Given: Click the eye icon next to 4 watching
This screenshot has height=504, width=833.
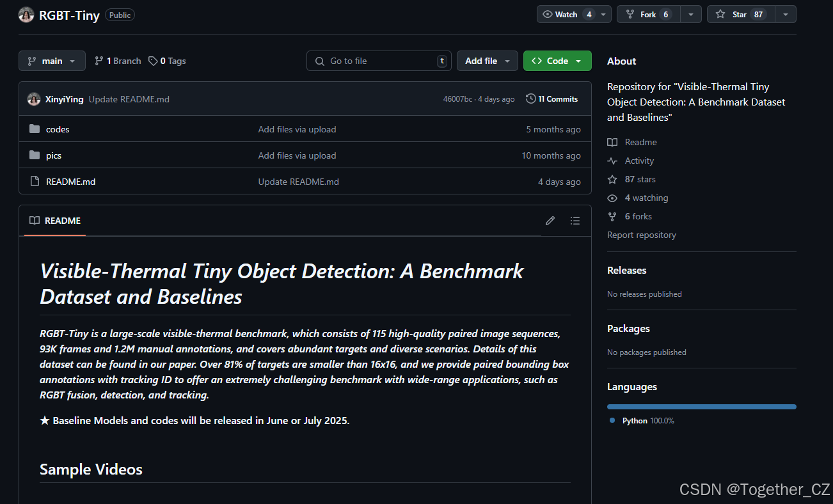Looking at the screenshot, I should [613, 198].
